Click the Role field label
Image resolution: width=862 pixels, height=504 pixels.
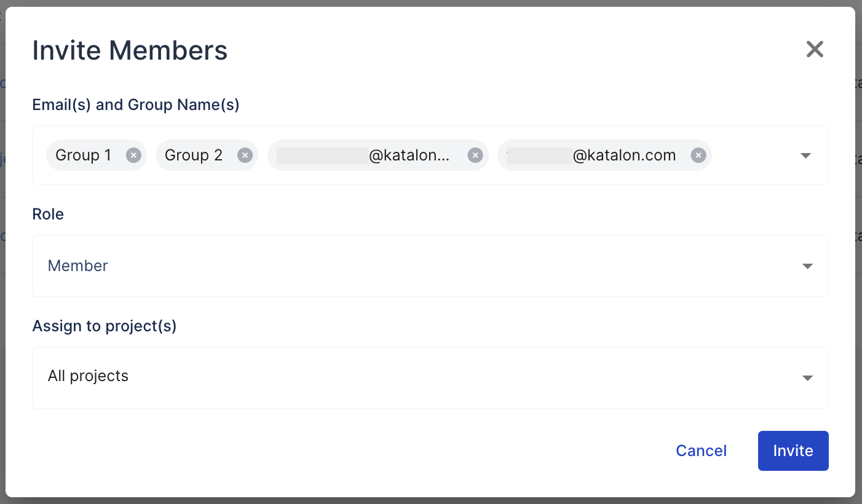click(x=48, y=215)
